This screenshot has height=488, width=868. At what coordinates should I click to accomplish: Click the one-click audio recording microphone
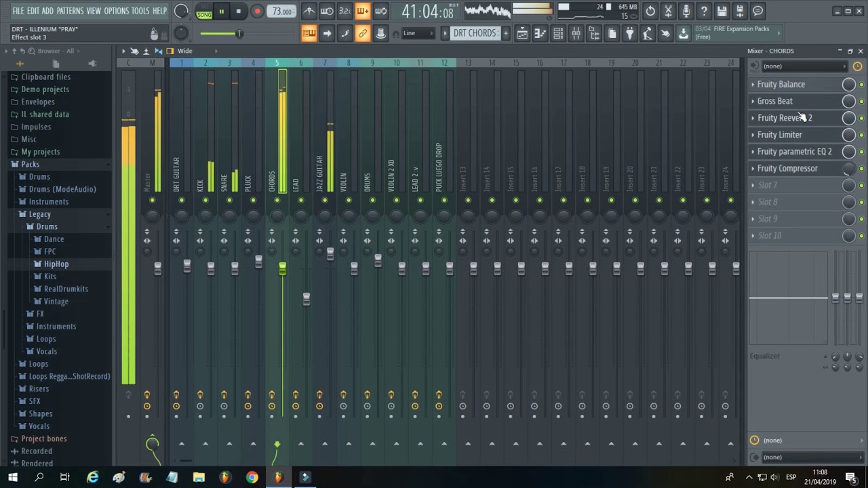pos(686,11)
